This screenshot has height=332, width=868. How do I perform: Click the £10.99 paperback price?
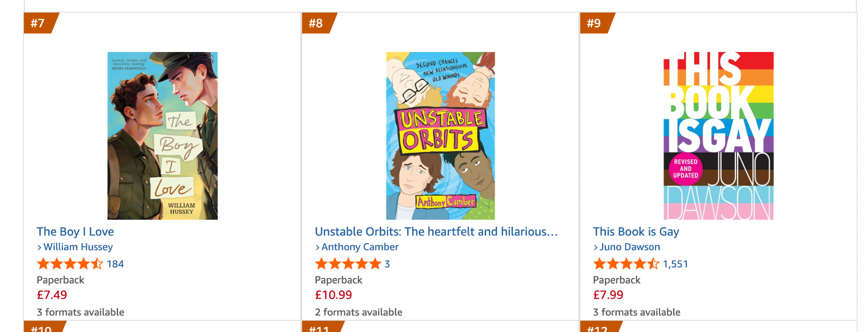(x=333, y=295)
